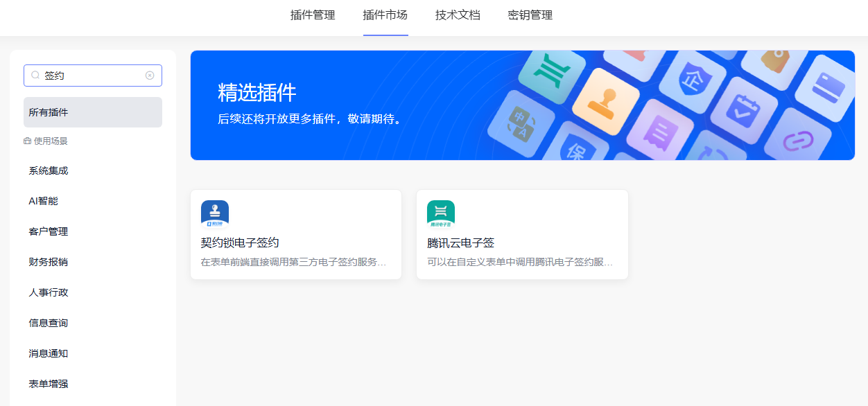Open the 消息通知 category
The width and height of the screenshot is (868, 406).
point(49,353)
